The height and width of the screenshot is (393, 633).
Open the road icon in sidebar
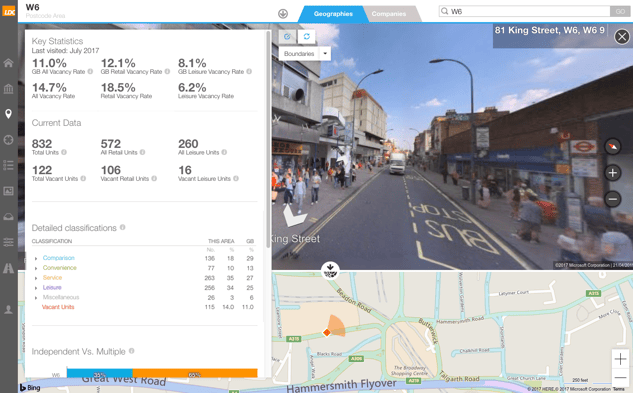coord(8,268)
